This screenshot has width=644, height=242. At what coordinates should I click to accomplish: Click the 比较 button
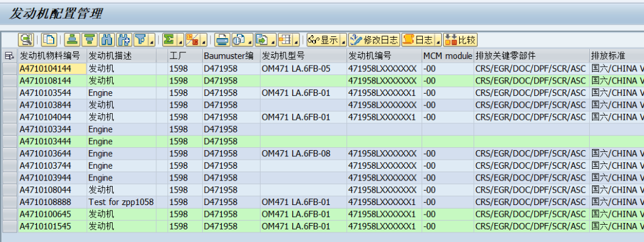pyautogui.click(x=460, y=40)
